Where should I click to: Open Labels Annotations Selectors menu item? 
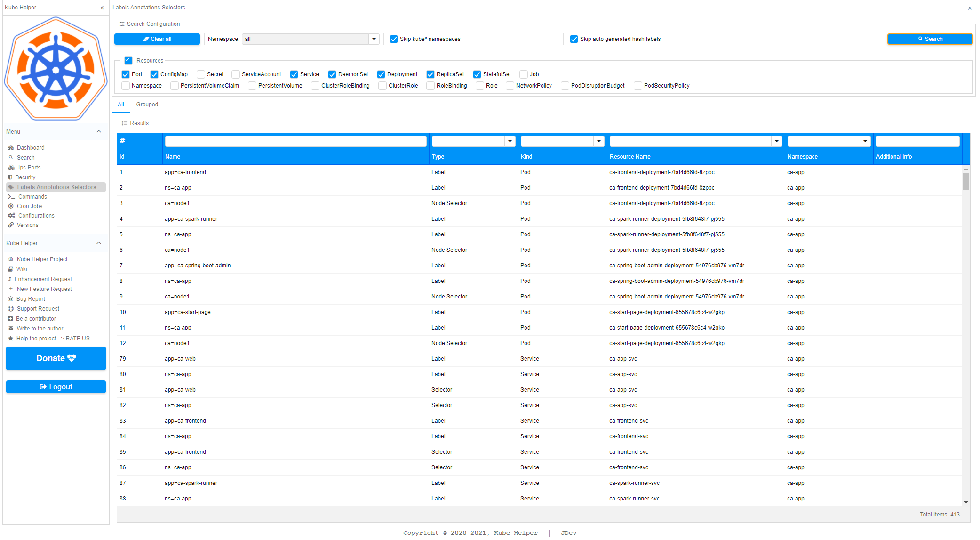(56, 187)
